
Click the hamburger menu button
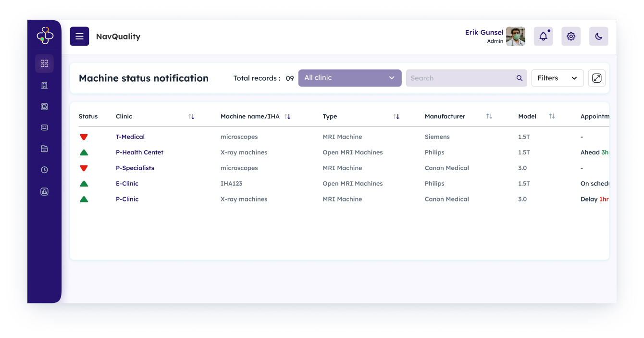point(79,37)
